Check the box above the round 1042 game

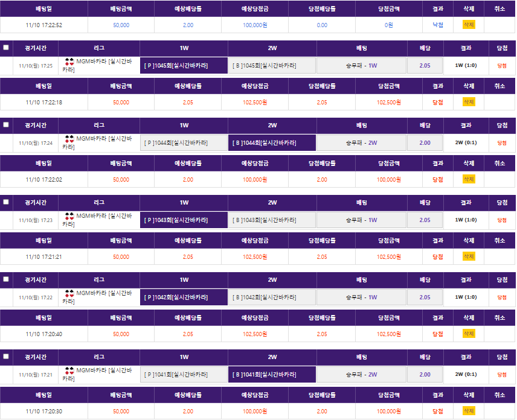tap(6, 279)
